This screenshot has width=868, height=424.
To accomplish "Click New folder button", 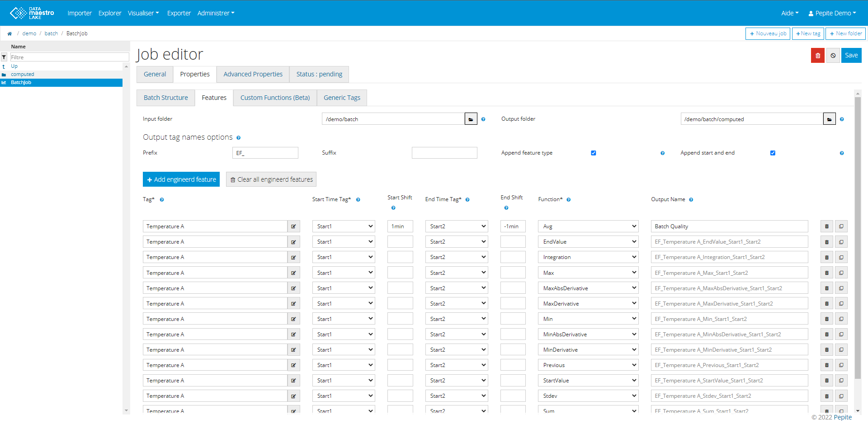I will pyautogui.click(x=845, y=34).
